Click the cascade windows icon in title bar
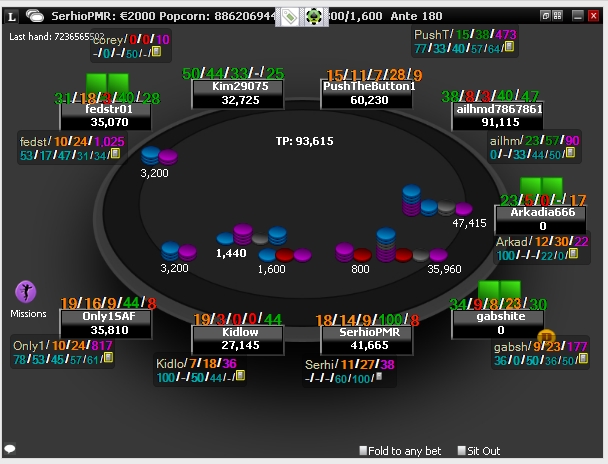The image size is (608, 464). click(x=546, y=16)
